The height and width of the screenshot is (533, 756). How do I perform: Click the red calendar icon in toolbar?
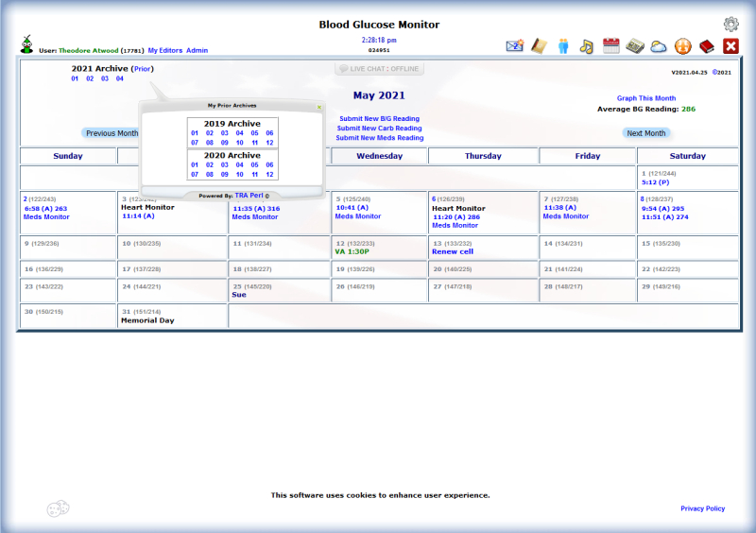coord(610,46)
